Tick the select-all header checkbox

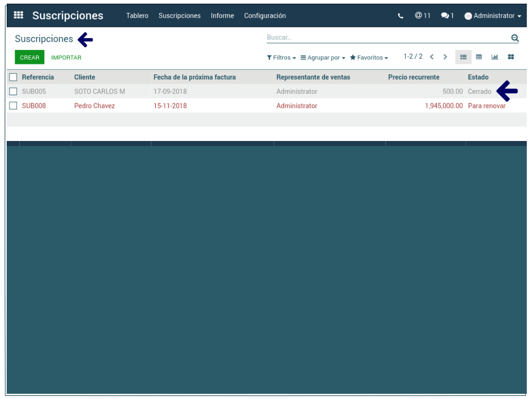point(14,77)
